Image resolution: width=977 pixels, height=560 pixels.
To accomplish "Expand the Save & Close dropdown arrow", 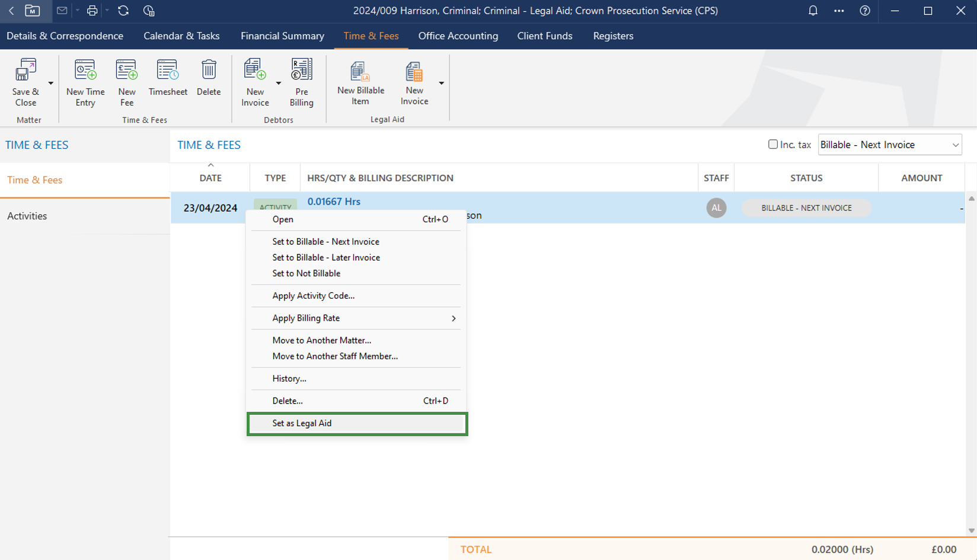I will (51, 84).
